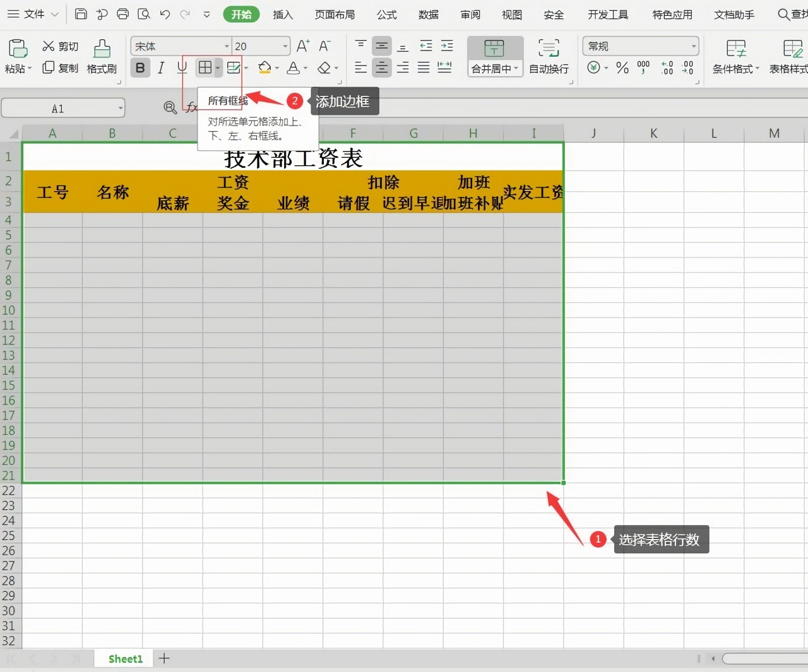Pick a font color from the A swatch
The height and width of the screenshot is (672, 808).
pos(294,68)
